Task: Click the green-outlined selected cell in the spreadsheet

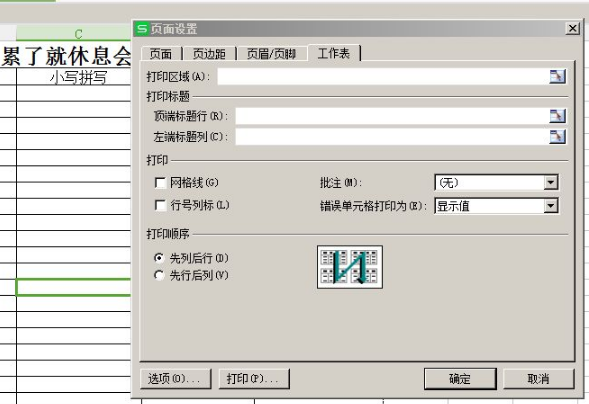Action: 74,287
